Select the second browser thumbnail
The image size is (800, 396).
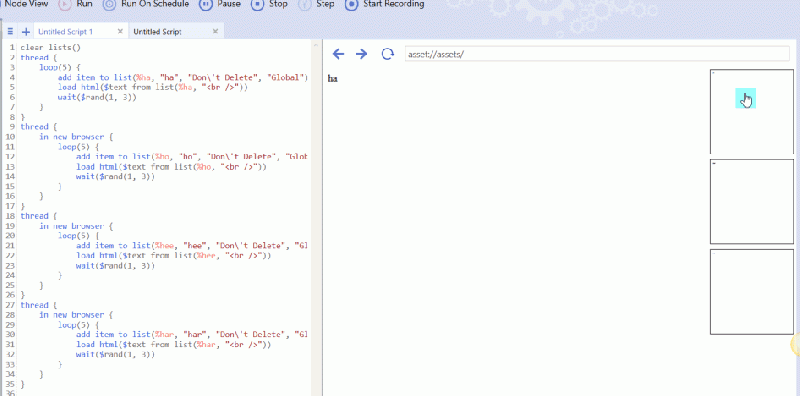pyautogui.click(x=752, y=201)
